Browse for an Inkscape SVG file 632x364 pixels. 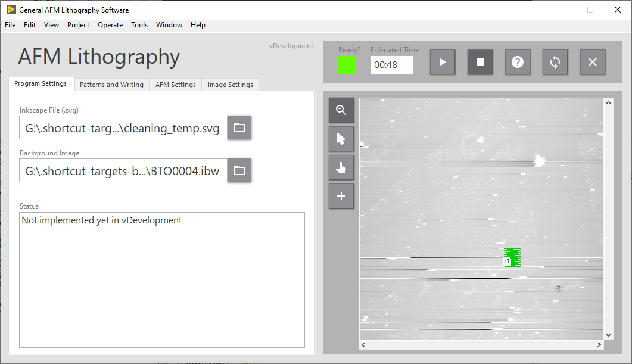[x=239, y=127]
